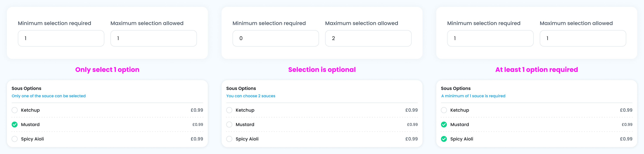Click the 'At least 1 option required' heading
The width and height of the screenshot is (644, 154).
click(x=537, y=69)
